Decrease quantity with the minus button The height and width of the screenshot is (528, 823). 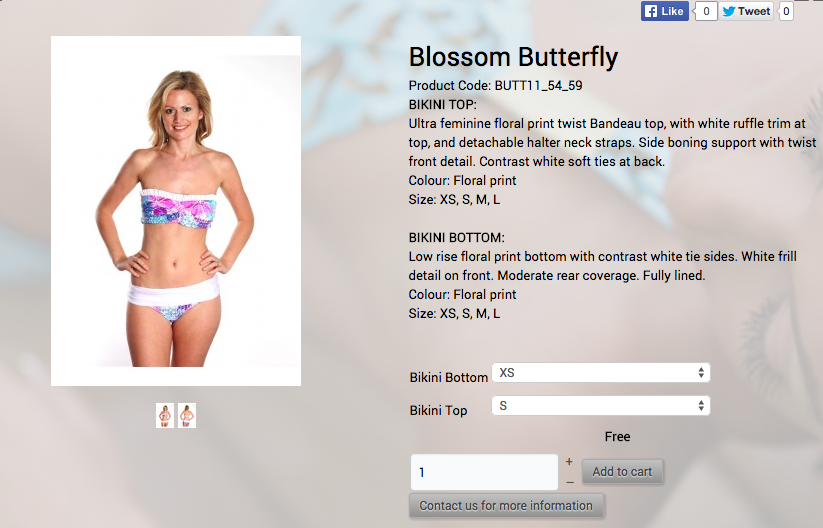(x=570, y=482)
